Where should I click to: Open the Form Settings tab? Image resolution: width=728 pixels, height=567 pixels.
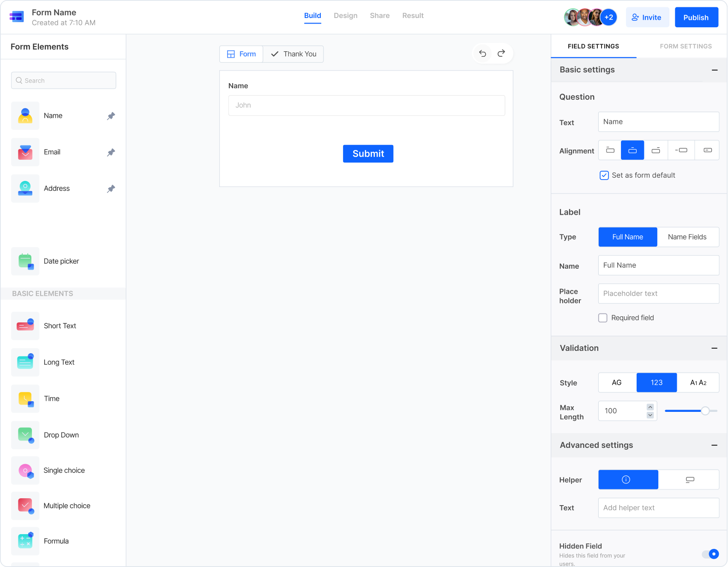[686, 46]
